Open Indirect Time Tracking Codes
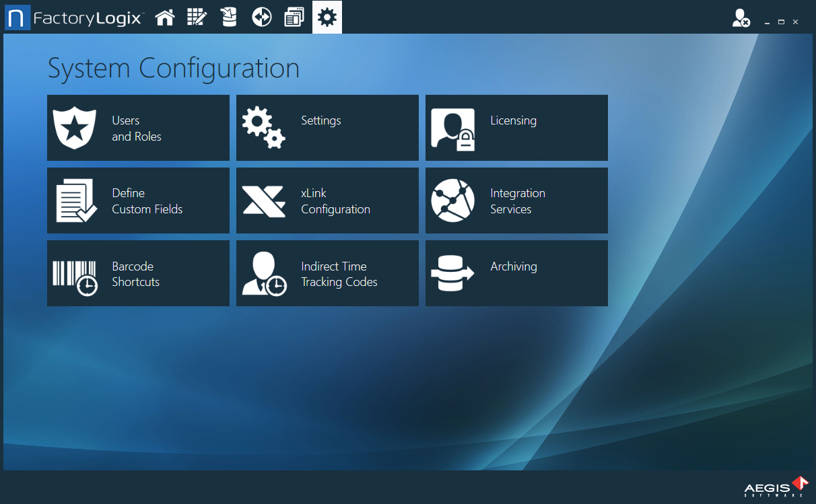816x504 pixels. [327, 273]
